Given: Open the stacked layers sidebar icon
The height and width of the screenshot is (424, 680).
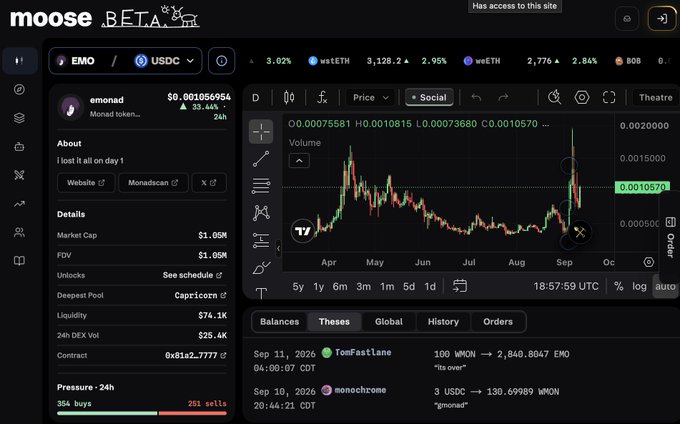Looking at the screenshot, I should click(20, 118).
